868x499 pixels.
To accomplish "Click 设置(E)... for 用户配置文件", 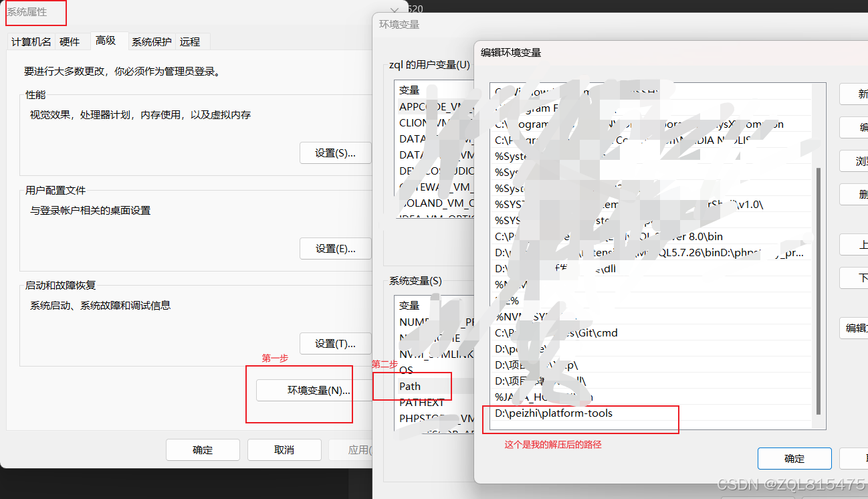I will (335, 249).
